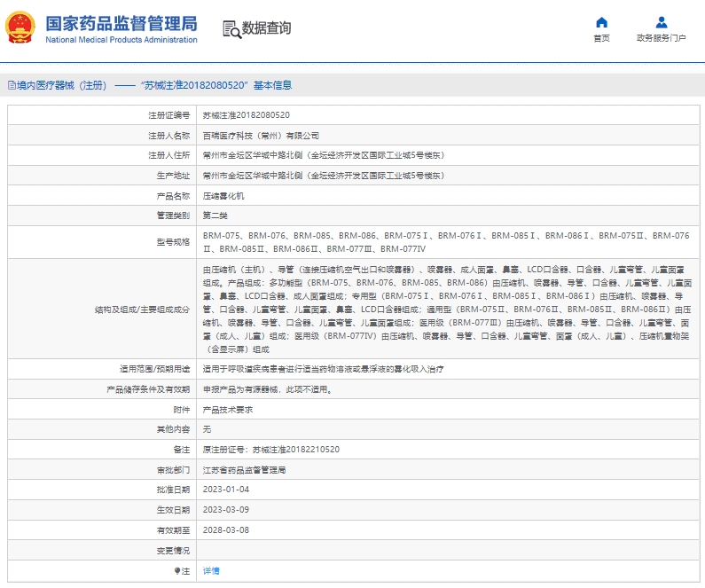Click approving department 江苏省药品监督管理局

pos(244,470)
